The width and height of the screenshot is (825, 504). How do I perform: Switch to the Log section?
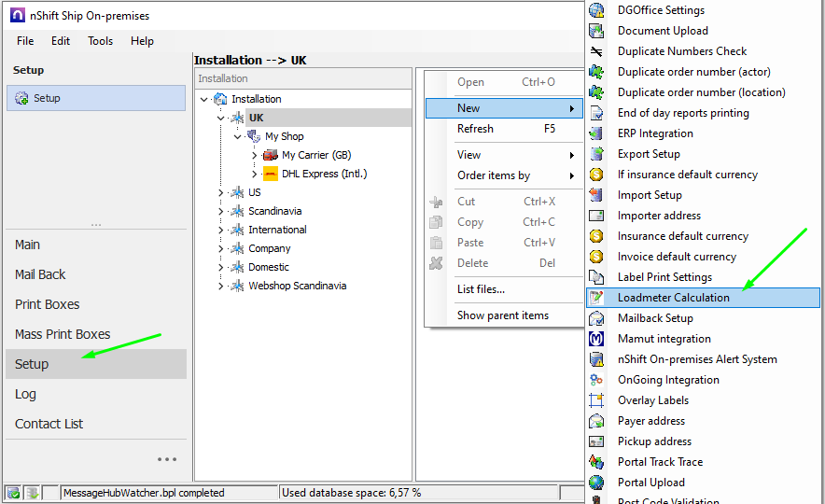[25, 394]
